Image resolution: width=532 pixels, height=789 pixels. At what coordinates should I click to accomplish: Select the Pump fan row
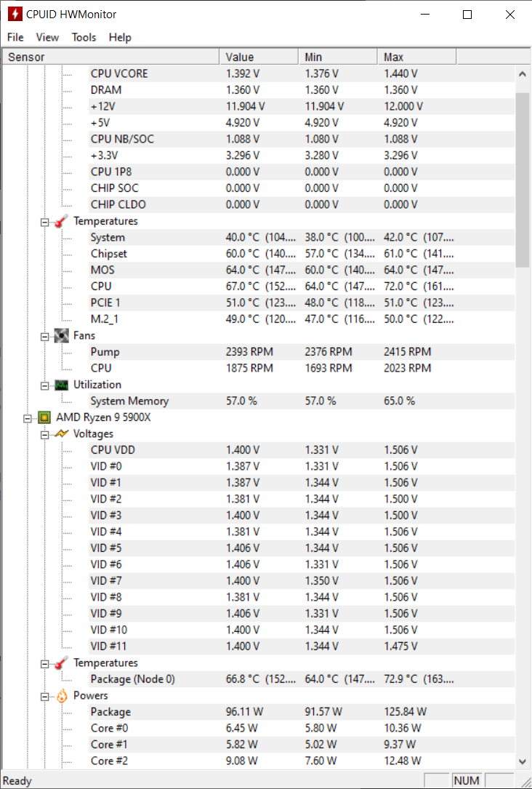tap(301, 352)
